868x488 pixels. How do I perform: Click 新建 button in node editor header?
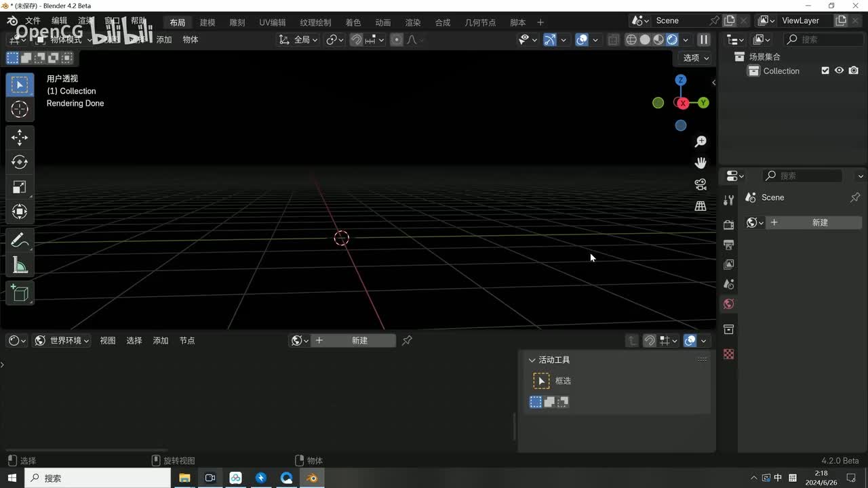359,340
